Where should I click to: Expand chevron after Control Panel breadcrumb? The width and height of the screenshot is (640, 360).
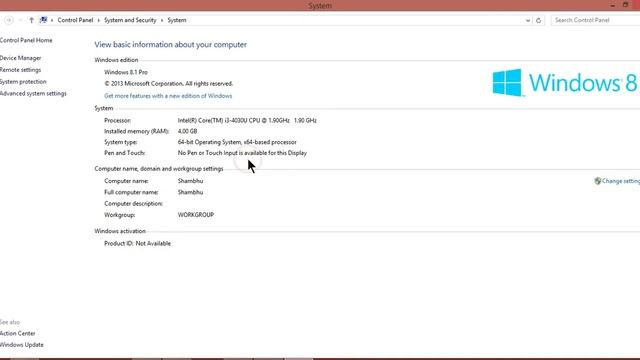[98, 20]
